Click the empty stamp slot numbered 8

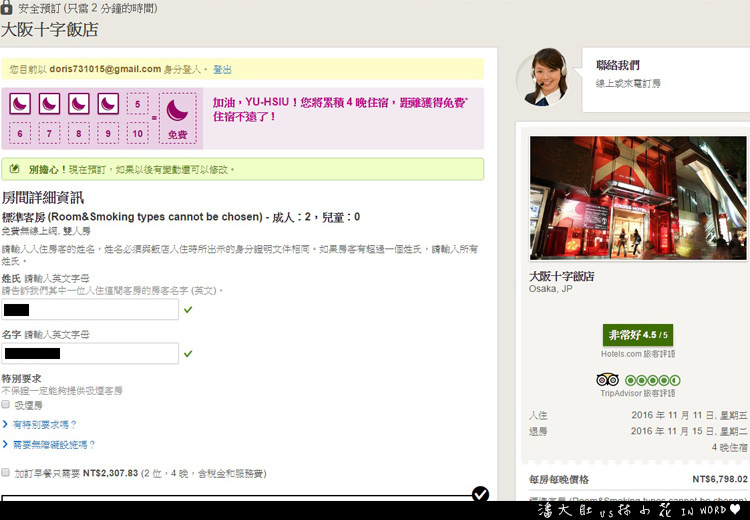tap(79, 133)
